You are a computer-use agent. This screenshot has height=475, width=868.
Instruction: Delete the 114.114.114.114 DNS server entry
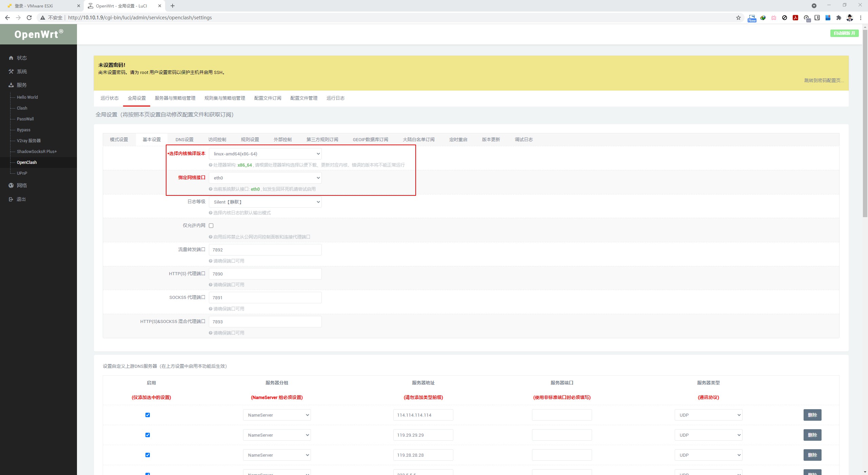click(812, 415)
